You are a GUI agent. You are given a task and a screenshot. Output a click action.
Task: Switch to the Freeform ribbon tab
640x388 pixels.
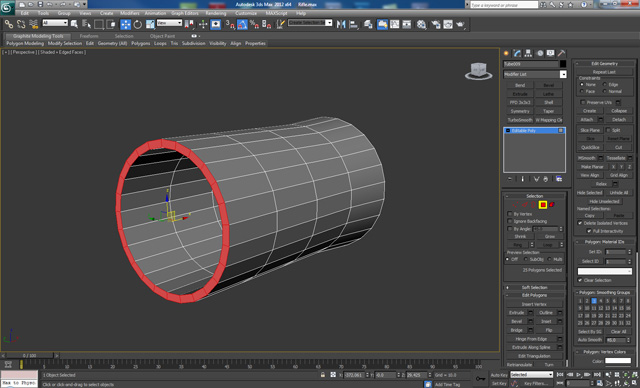(89, 36)
